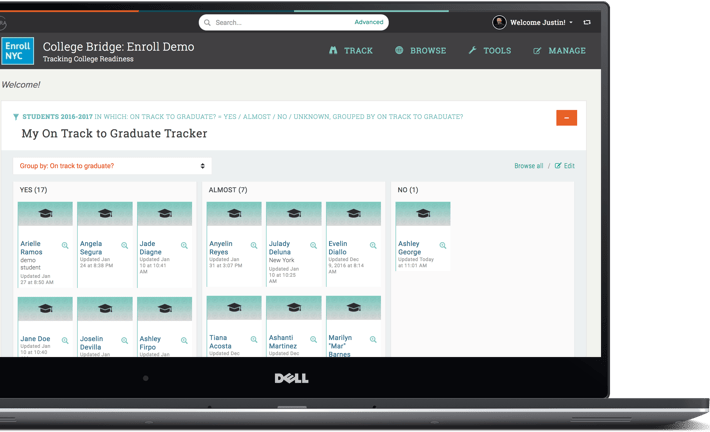Open Julady Deluna's student card thumbnail
The image size is (710, 432).
click(x=294, y=214)
